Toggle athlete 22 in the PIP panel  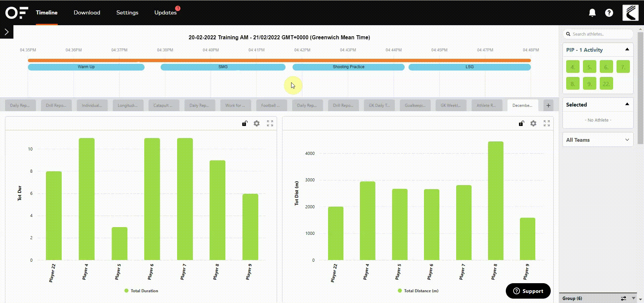click(x=606, y=83)
